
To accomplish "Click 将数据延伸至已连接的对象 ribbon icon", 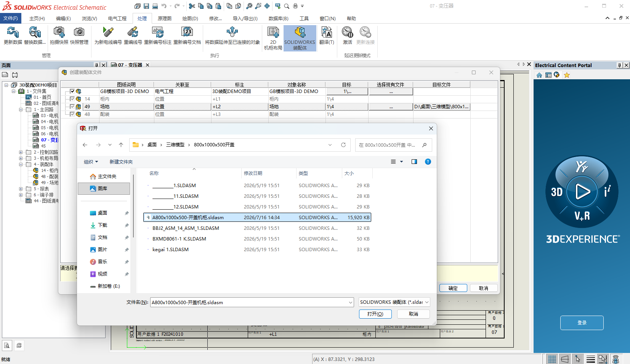I will click(232, 32).
